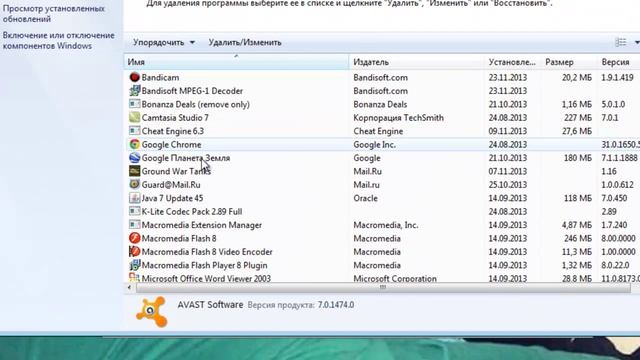Click publisher Oracle cell
The width and height of the screenshot is (640, 360).
[365, 198]
